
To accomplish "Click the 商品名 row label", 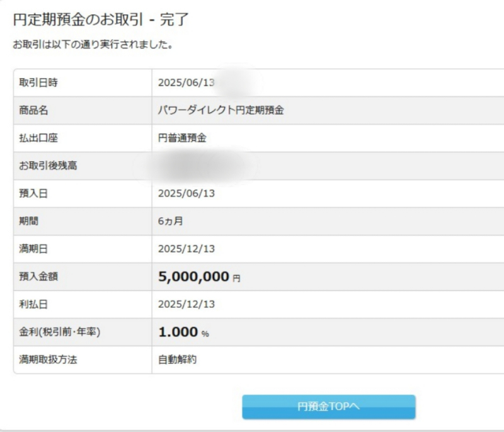I will tap(33, 110).
